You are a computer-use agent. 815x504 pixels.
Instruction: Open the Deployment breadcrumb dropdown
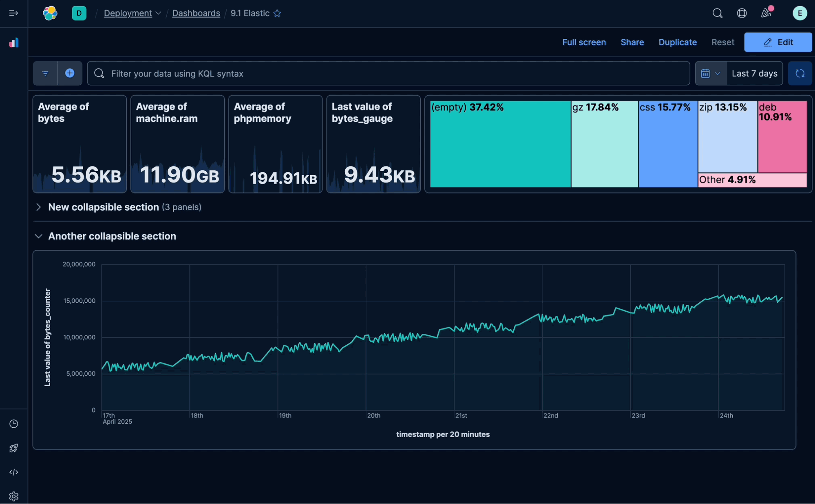pos(159,13)
